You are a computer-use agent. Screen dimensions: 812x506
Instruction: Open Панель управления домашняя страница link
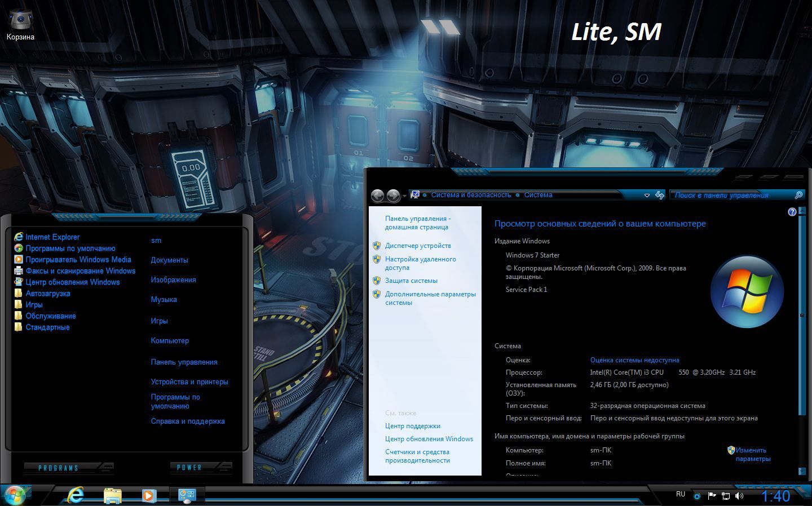(417, 223)
